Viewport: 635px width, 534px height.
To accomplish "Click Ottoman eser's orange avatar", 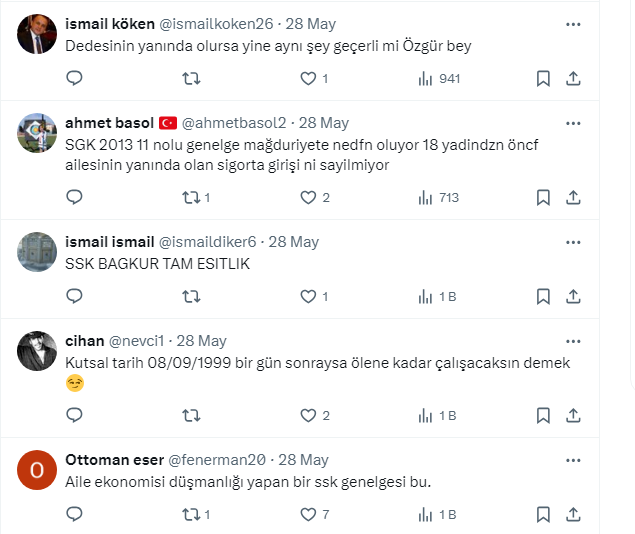I will click(x=38, y=470).
